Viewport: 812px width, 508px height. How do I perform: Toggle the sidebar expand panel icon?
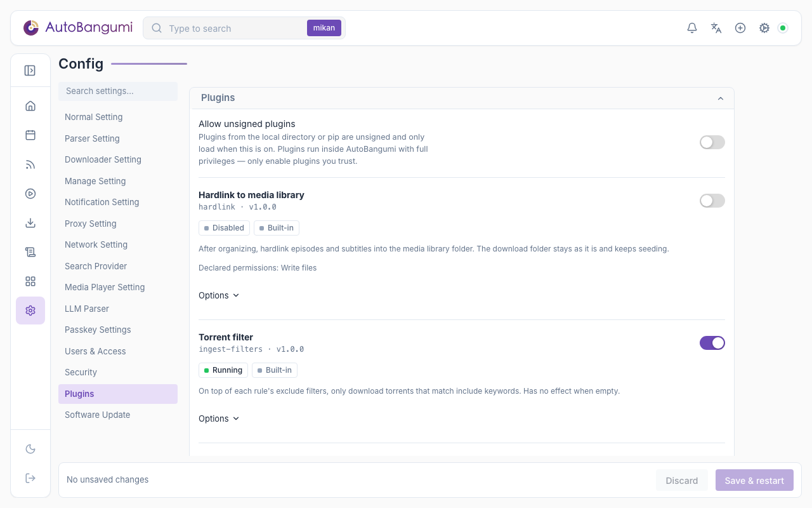point(30,70)
